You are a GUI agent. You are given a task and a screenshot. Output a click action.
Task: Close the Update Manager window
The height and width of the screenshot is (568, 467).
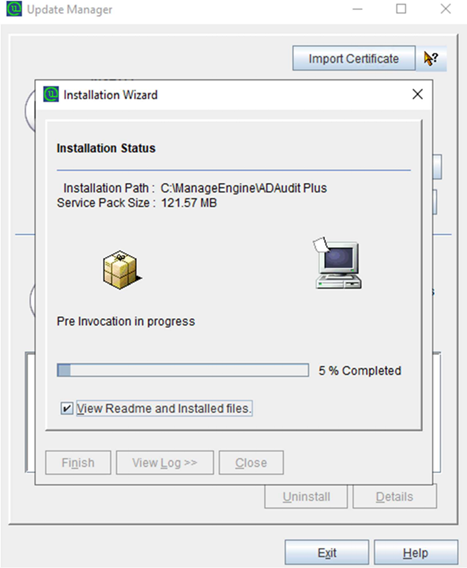(x=445, y=9)
